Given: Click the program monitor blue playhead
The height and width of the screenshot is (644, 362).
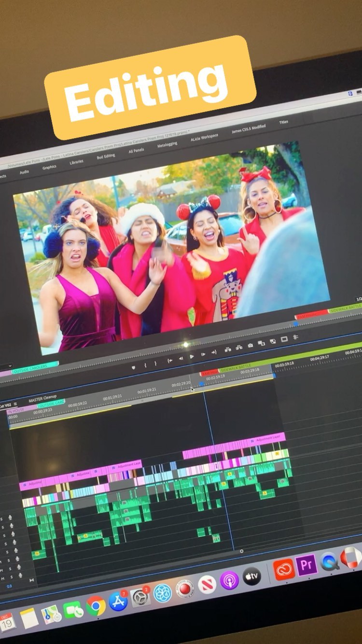Looking at the screenshot, I should point(295,324).
